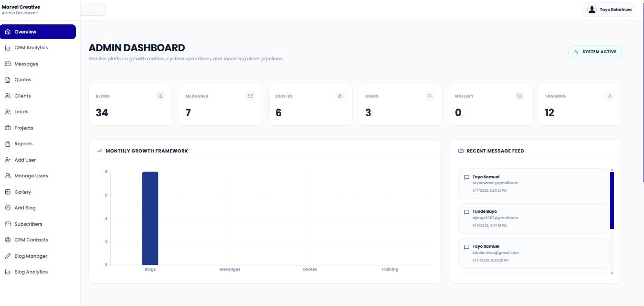Click the Blog Analytics chart icon
The height and width of the screenshot is (306, 644).
click(x=8, y=272)
